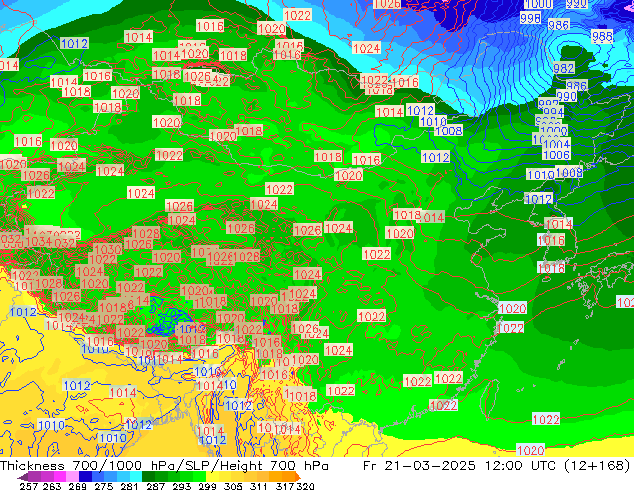Click the '(12+168)' forecast hour text
The width and height of the screenshot is (634, 490).
tap(596, 466)
